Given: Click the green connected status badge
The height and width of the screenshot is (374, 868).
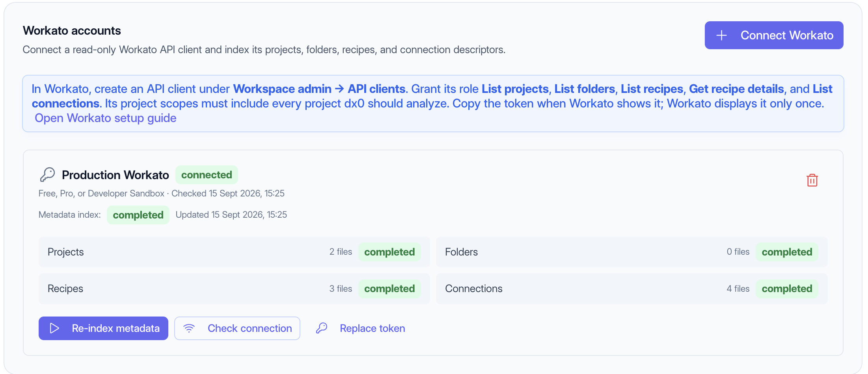Looking at the screenshot, I should tap(207, 175).
